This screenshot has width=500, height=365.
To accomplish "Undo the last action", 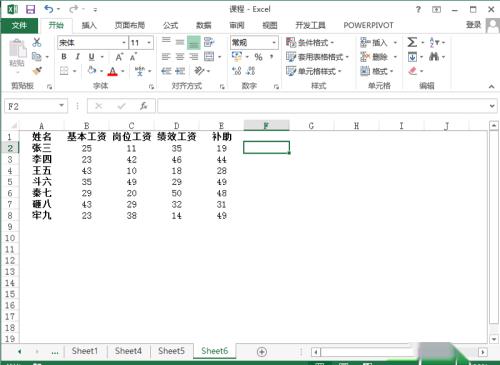I will (x=49, y=9).
